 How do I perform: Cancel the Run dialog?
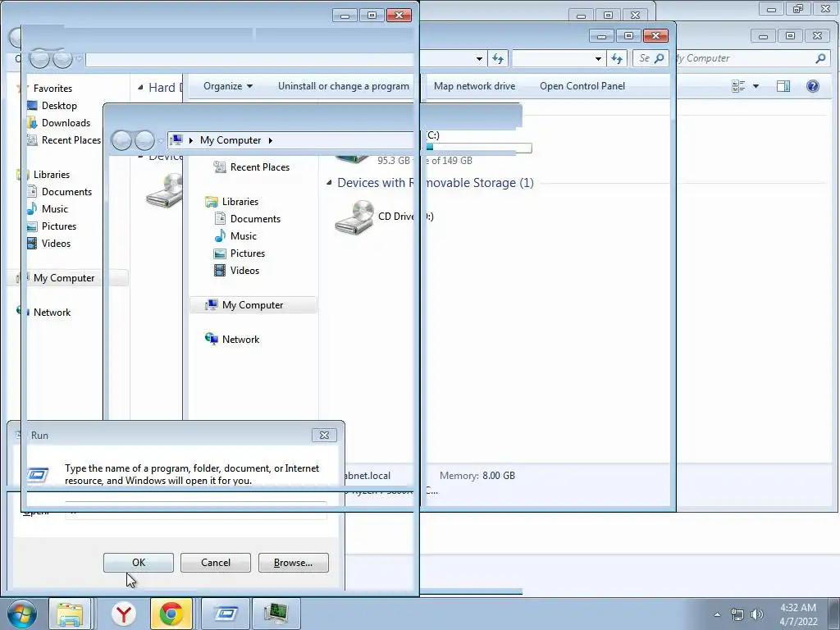point(216,563)
